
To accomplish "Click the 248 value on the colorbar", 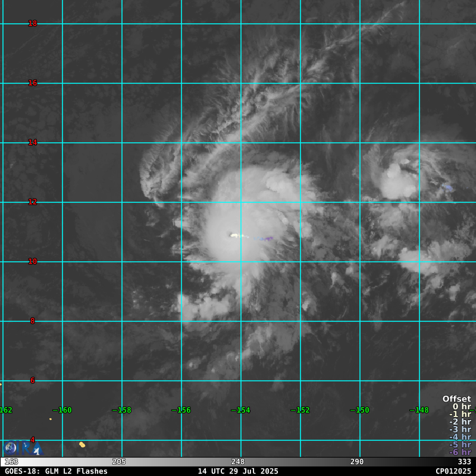I will pyautogui.click(x=238, y=462).
